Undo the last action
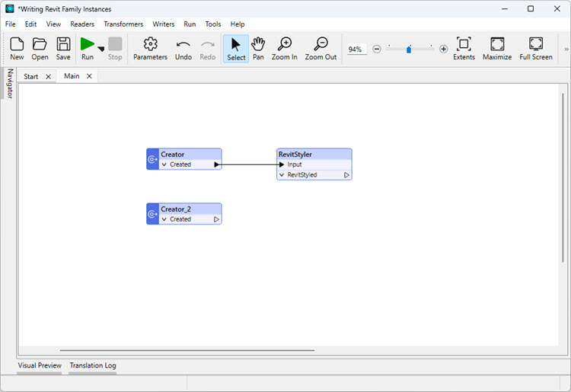 coord(183,45)
